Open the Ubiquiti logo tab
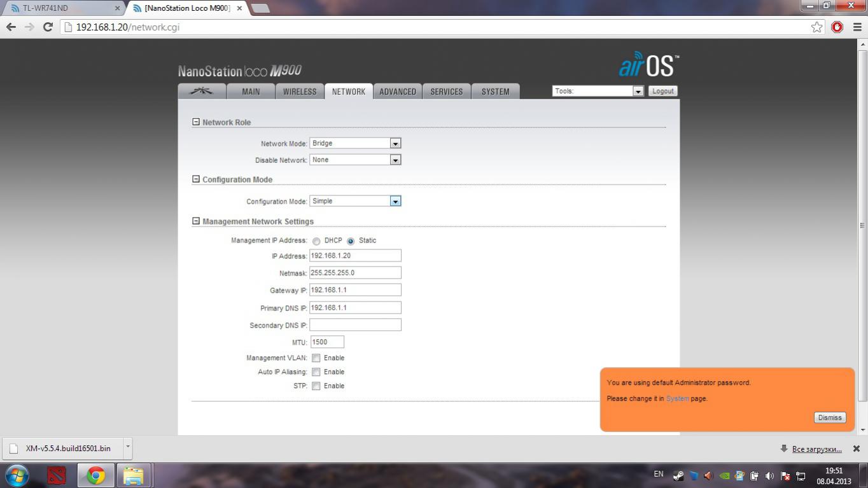 (x=202, y=92)
